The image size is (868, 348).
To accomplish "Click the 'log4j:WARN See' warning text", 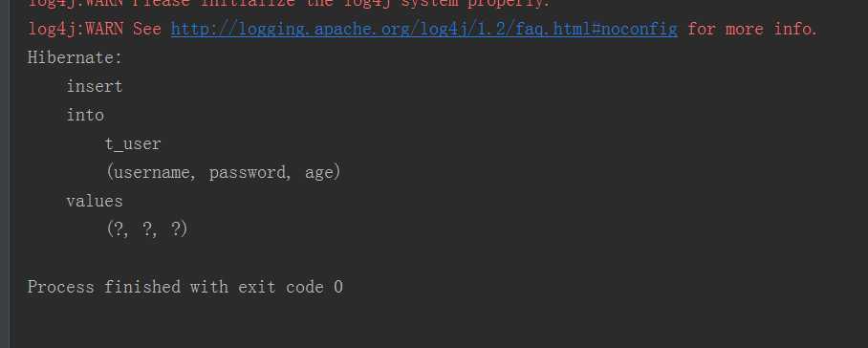I will 94,29.
